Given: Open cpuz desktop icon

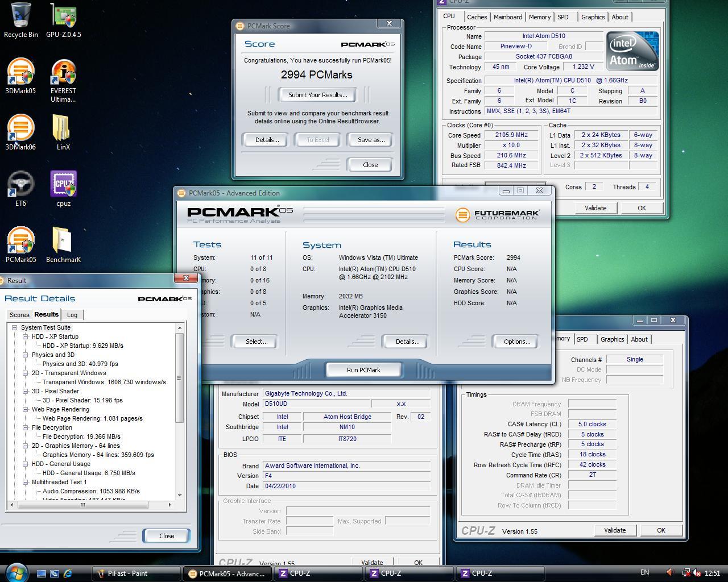Looking at the screenshot, I should click(x=63, y=189).
